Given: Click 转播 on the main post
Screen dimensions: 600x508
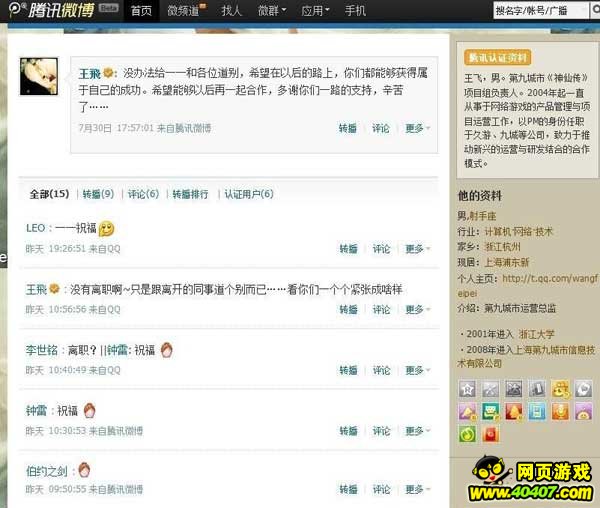Looking at the screenshot, I should (347, 128).
